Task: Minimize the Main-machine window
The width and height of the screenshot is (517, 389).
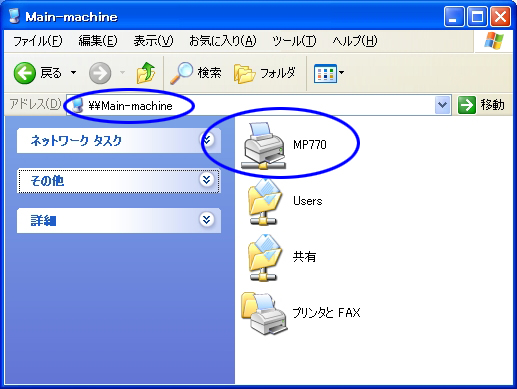Action: point(453,17)
